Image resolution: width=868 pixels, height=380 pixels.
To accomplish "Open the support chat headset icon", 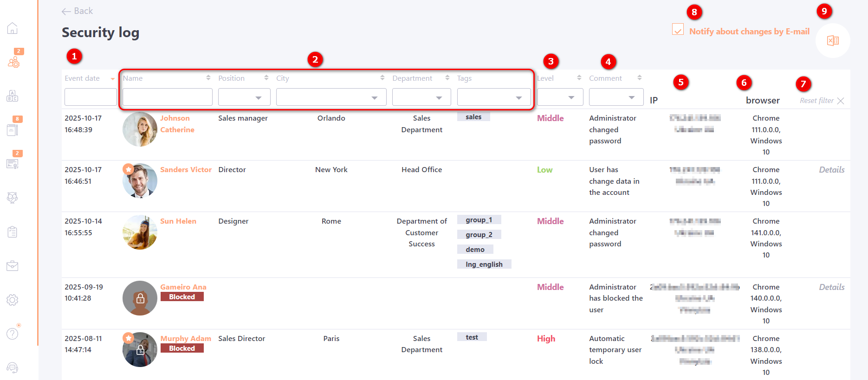I will point(13,368).
